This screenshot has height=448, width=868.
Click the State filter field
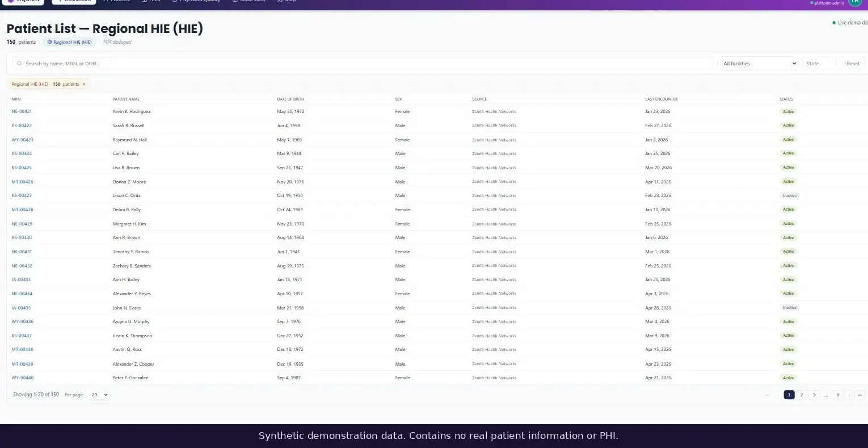click(x=819, y=64)
